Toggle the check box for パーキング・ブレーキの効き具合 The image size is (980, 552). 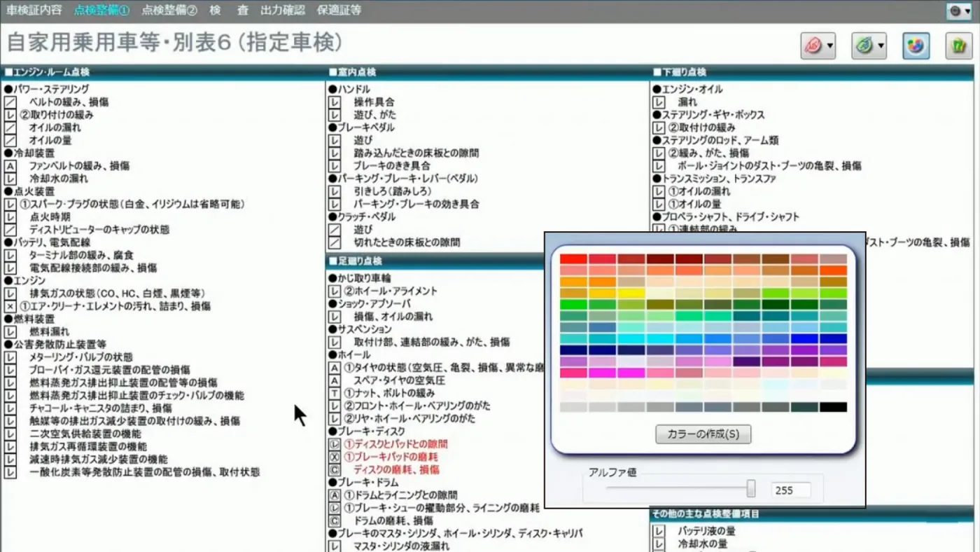tap(335, 204)
